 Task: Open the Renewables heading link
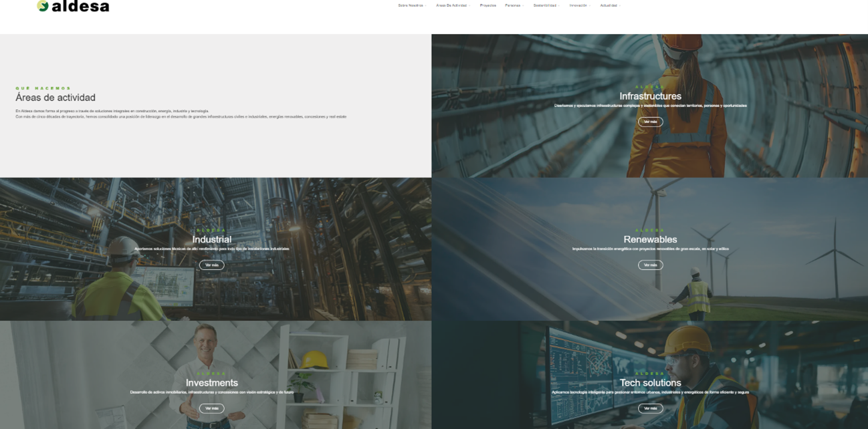(x=650, y=239)
